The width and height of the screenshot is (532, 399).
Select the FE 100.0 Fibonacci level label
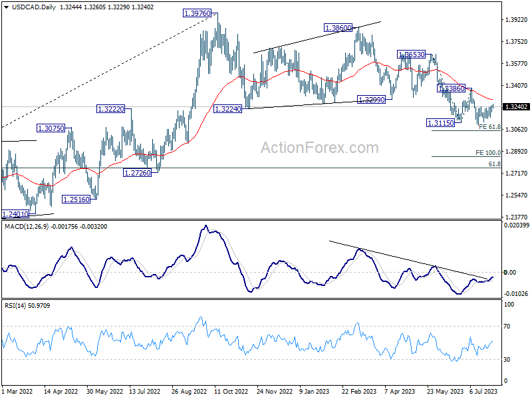pos(488,153)
